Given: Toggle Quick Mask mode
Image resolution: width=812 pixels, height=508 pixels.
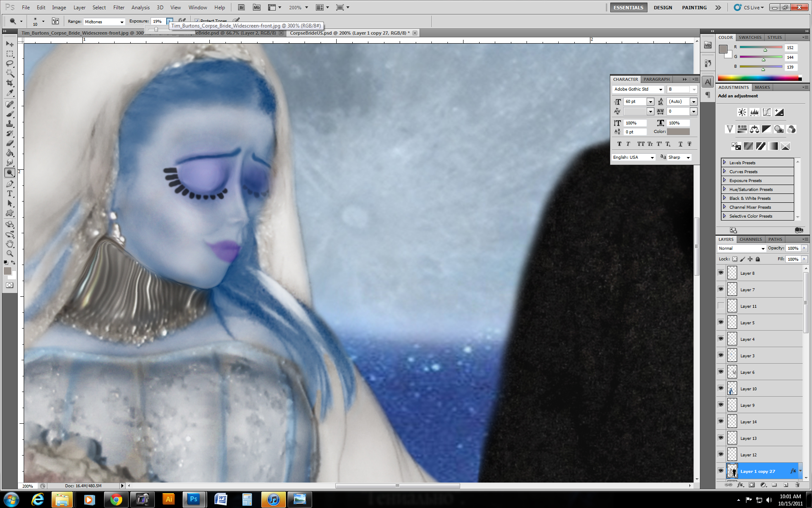Looking at the screenshot, I should pos(9,285).
